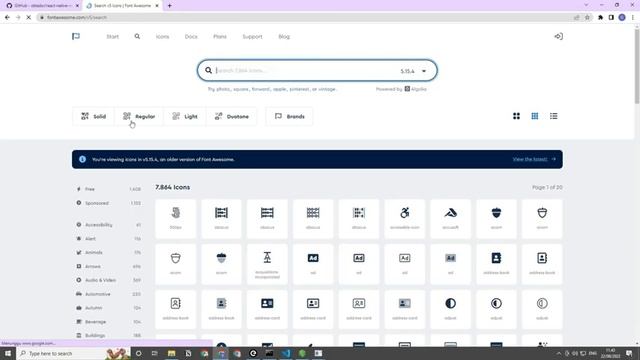
Task: Open the Windows Start menu
Action: click(x=8, y=353)
